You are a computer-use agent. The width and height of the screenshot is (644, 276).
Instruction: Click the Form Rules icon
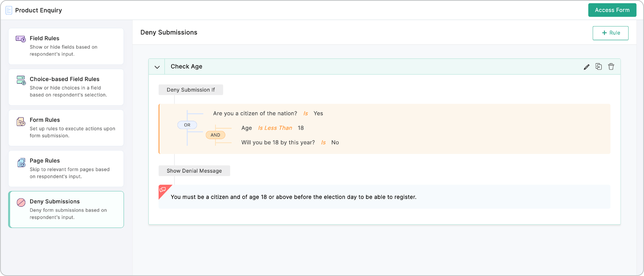[x=21, y=122]
